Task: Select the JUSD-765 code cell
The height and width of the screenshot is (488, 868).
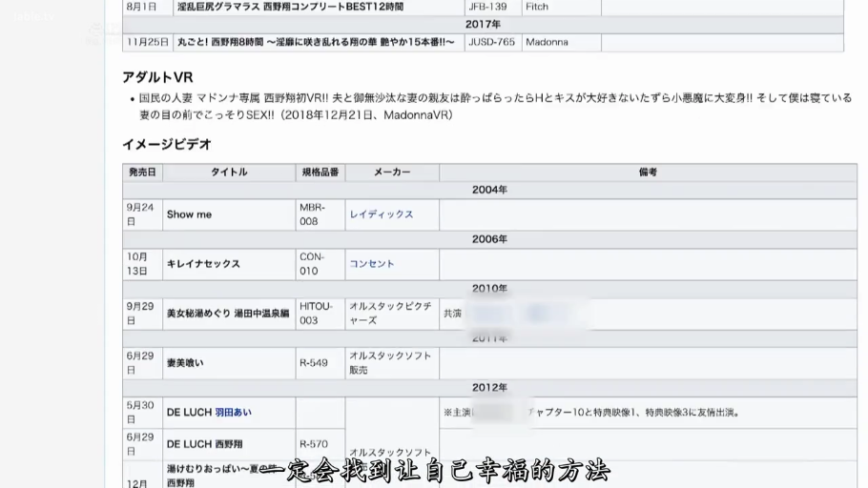Action: (x=492, y=42)
